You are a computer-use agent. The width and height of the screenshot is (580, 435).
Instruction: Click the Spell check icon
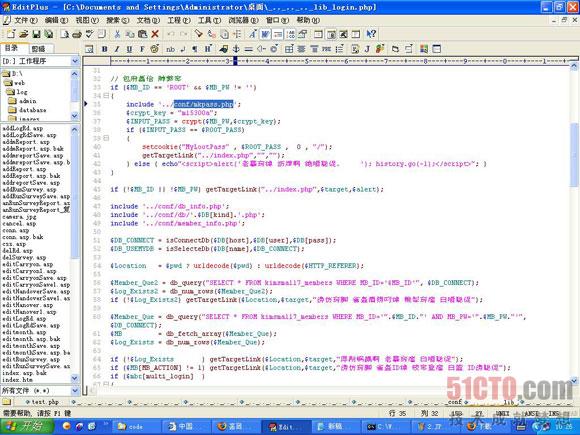click(90, 34)
